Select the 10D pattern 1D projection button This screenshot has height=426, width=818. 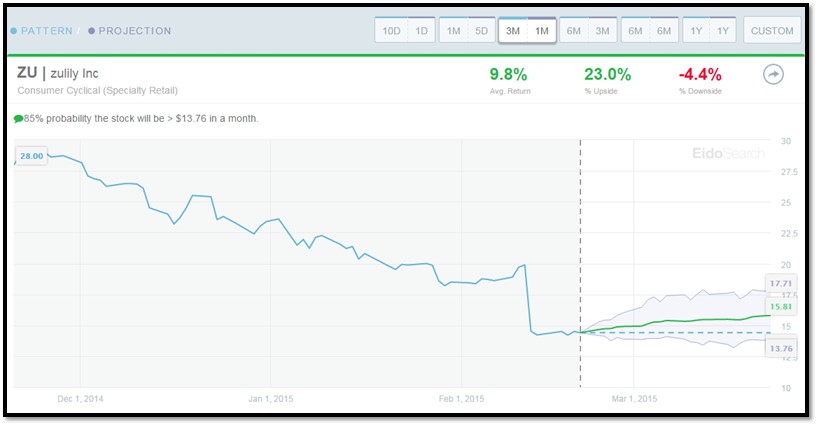click(405, 30)
